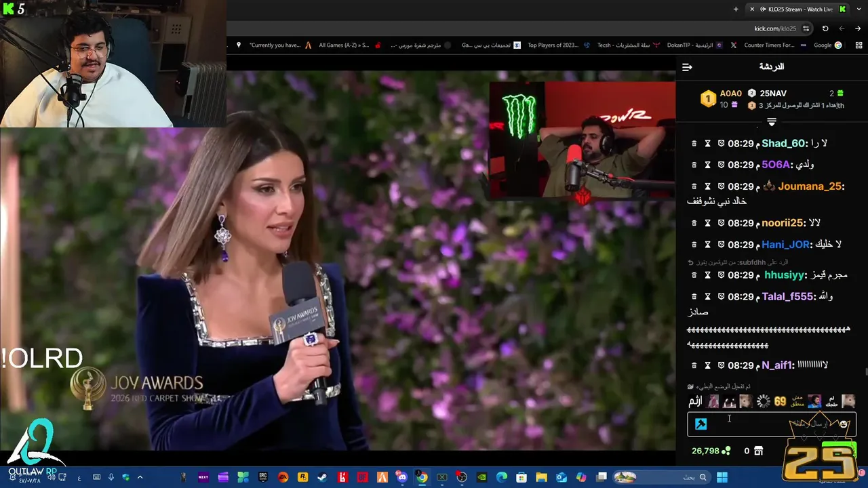Open site settings icon in address bar
The image size is (868, 488).
806,28
